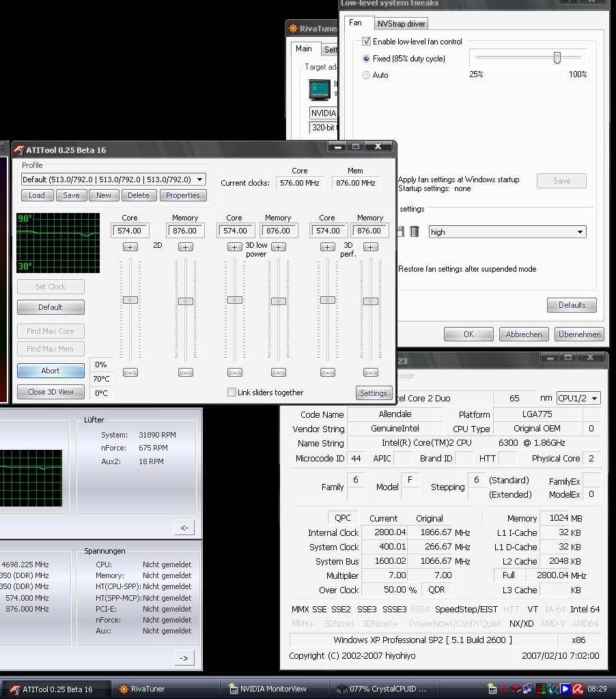Select the Main tab in RivaTuner

304,48
